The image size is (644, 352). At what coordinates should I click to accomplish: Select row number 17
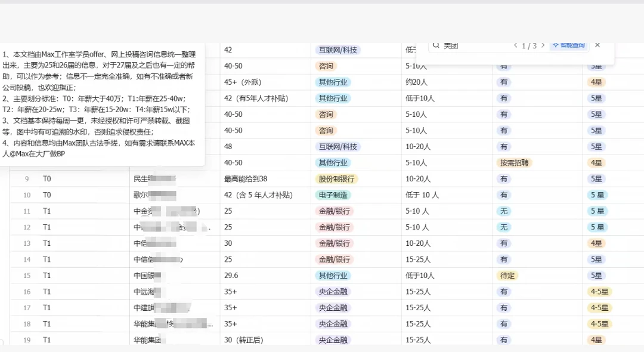click(x=27, y=308)
